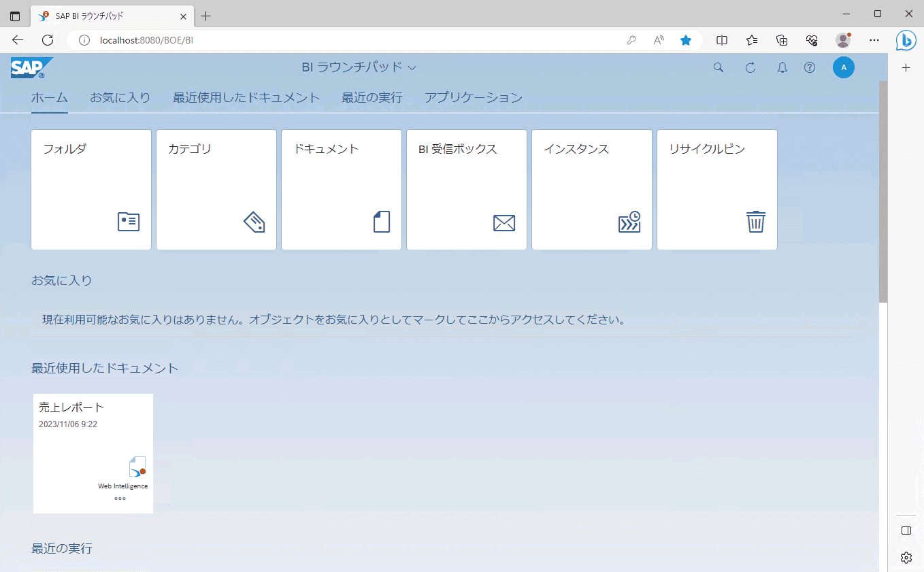Screen dimensions: 924x572
Task: Click the ドキュメント tile icon
Action: point(382,222)
